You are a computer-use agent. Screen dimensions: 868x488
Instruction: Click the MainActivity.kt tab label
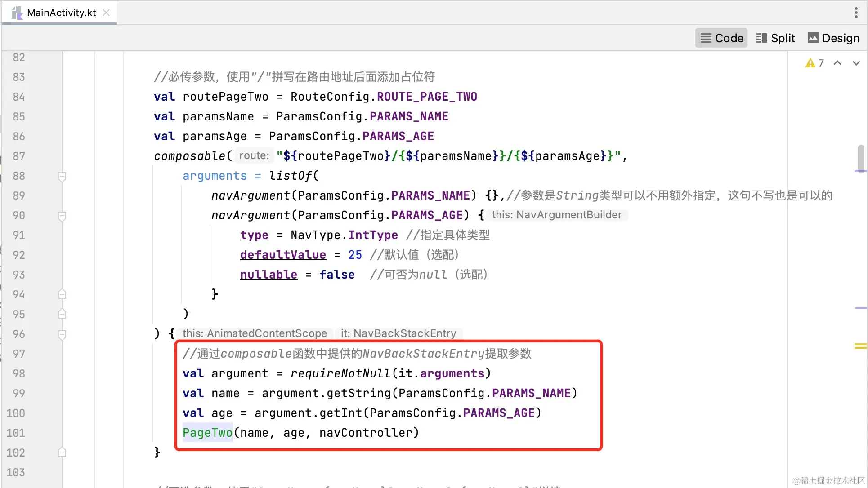(x=62, y=13)
